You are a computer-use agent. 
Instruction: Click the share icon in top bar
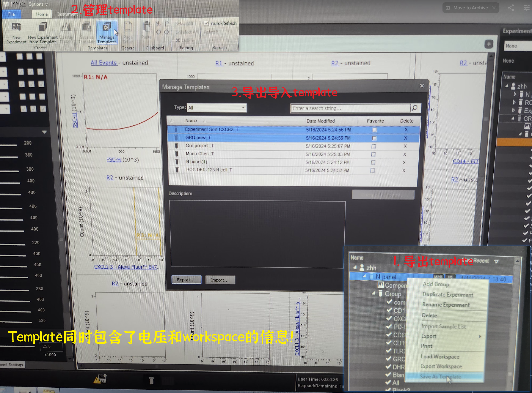[511, 8]
